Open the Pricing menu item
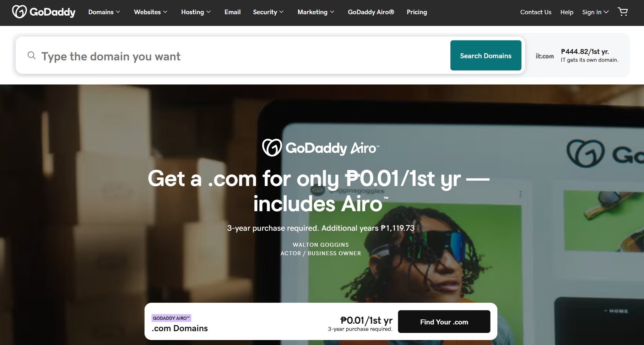The width and height of the screenshot is (644, 345). tap(417, 12)
